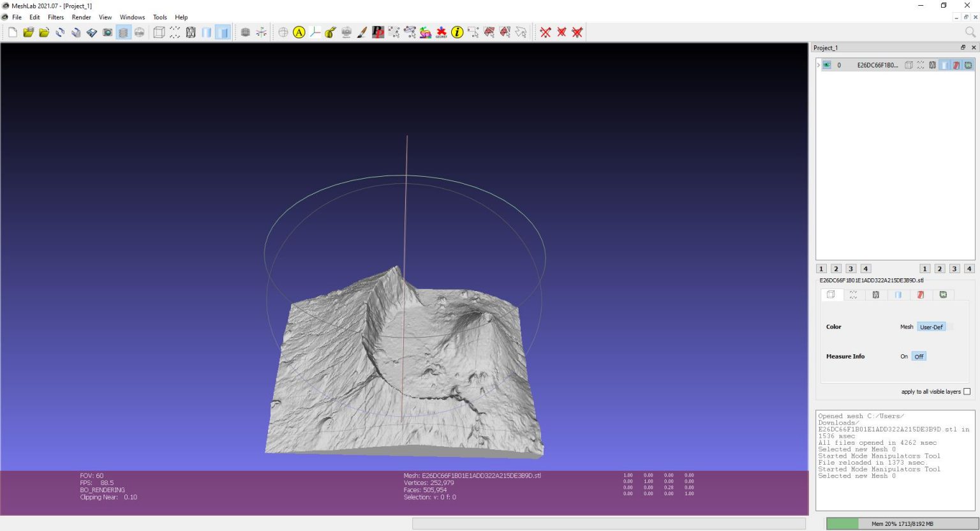Open the View menu
Screen dimensions: 980x531
[x=105, y=17]
